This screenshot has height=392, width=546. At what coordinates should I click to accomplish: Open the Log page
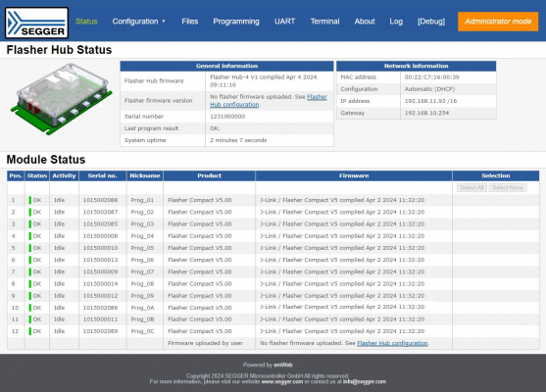pyautogui.click(x=396, y=22)
